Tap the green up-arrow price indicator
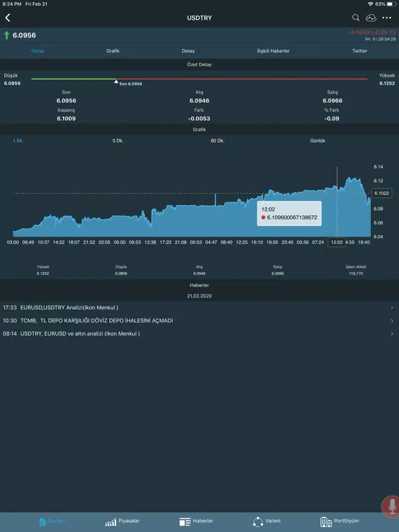Screen dimensions: 399x532 6,35
